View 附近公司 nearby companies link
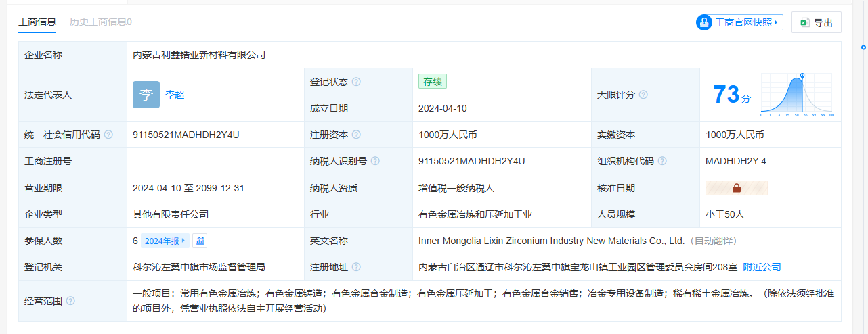 point(762,267)
